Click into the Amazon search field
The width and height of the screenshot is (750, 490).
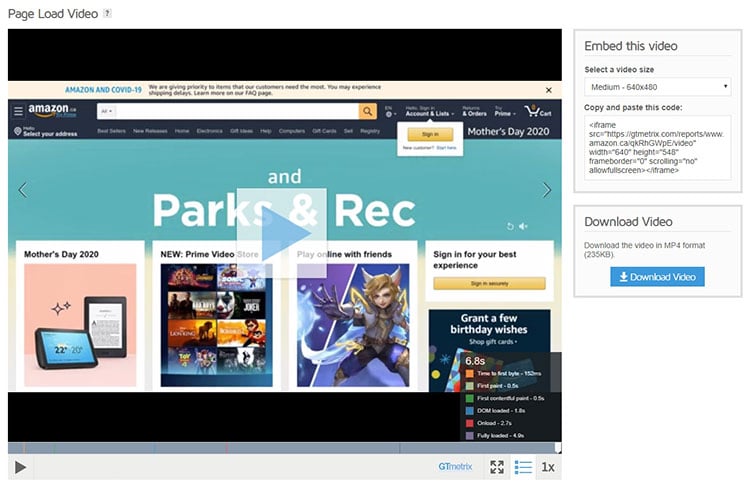tap(237, 111)
